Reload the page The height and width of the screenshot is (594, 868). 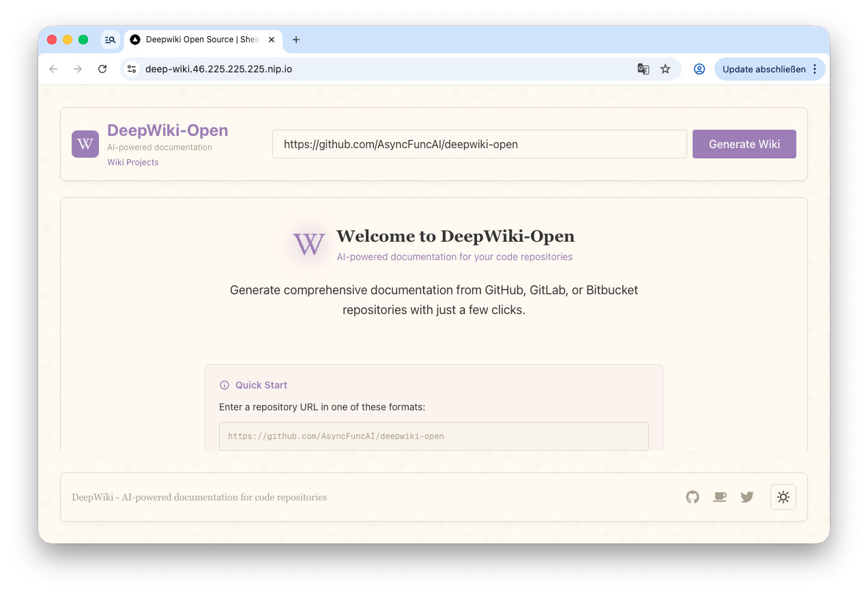[102, 69]
